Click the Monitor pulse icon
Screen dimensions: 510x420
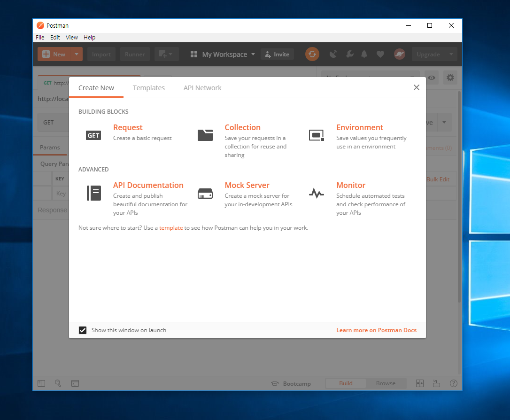click(x=317, y=193)
